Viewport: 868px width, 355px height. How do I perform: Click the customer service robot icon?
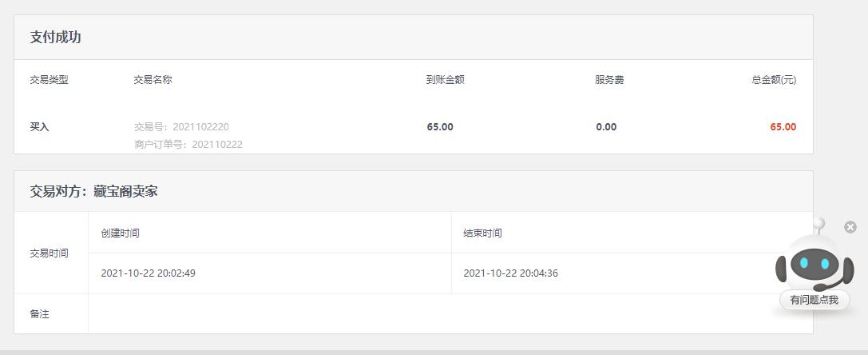tap(814, 261)
